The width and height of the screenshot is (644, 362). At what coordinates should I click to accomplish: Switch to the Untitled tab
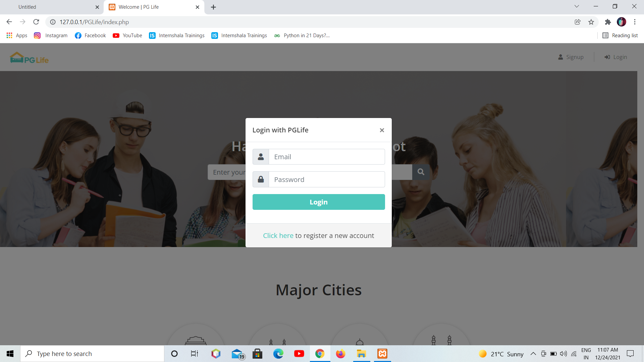(50, 7)
